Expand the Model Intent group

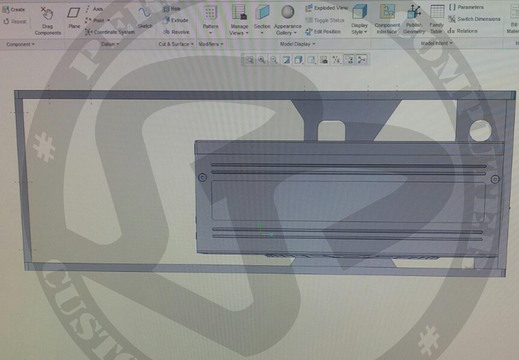(437, 43)
